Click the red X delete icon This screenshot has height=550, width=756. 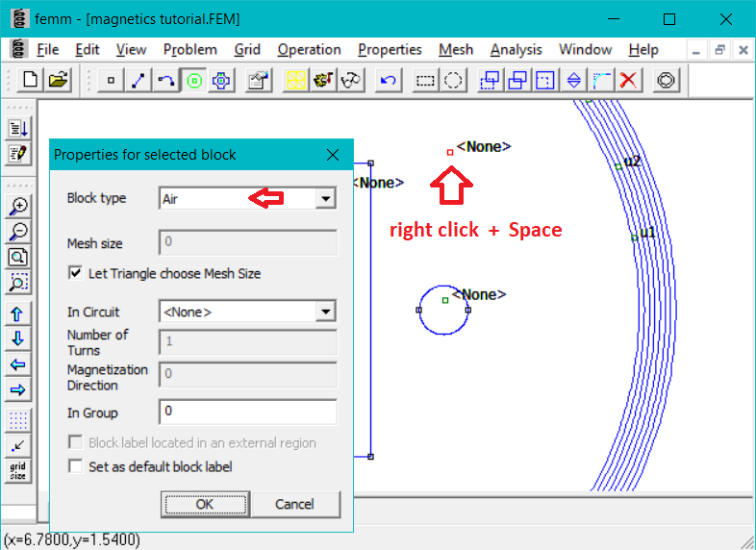[629, 81]
